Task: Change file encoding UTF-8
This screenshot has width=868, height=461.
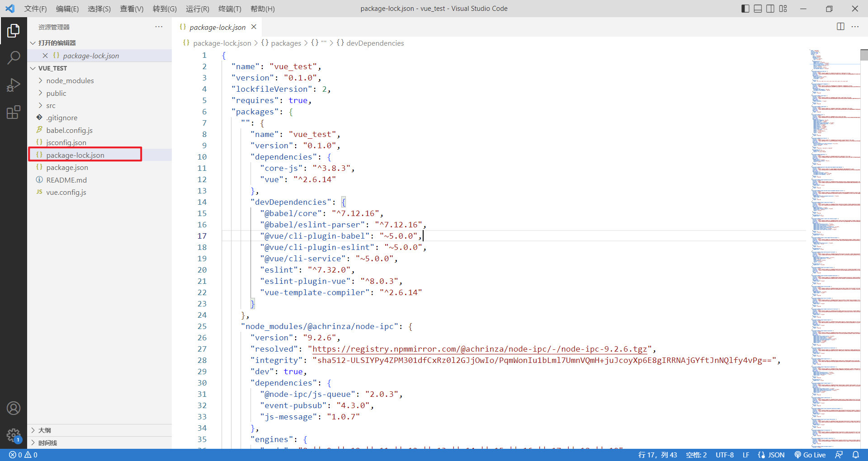Action: tap(725, 455)
